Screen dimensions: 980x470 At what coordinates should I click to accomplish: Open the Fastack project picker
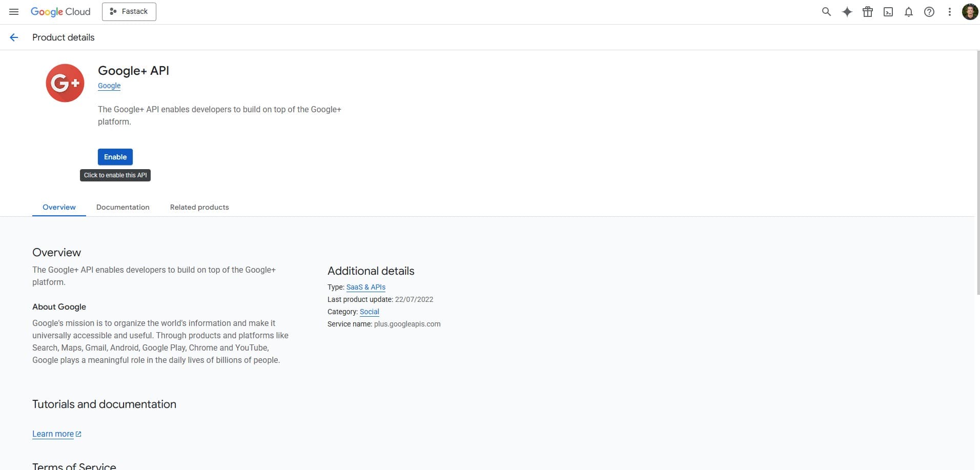click(x=129, y=12)
